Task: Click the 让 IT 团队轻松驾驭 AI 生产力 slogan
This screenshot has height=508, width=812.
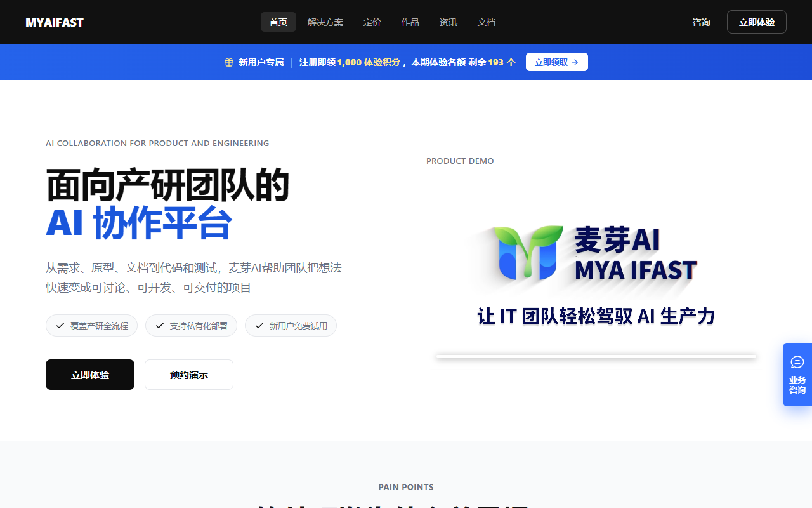Action: tap(596, 316)
